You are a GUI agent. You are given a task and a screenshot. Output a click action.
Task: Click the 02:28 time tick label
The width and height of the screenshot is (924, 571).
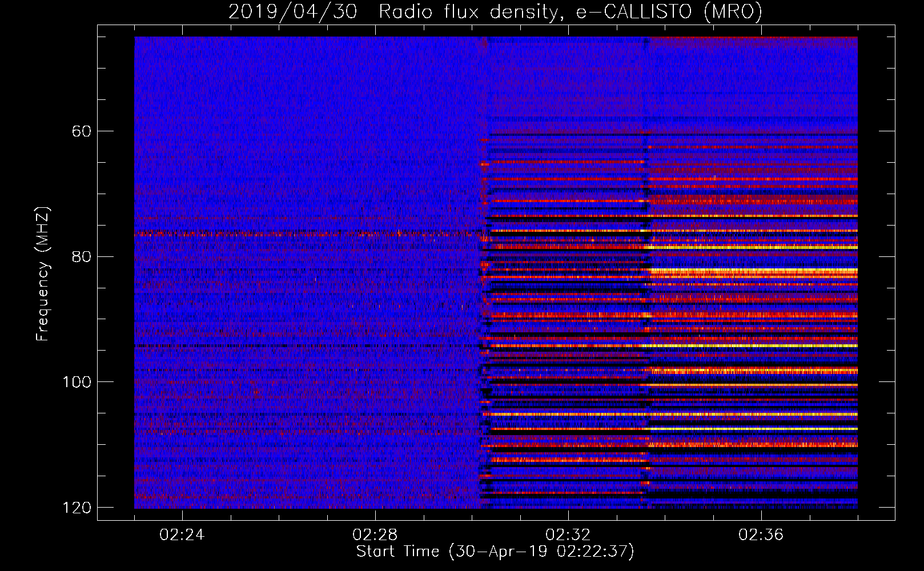(x=375, y=535)
